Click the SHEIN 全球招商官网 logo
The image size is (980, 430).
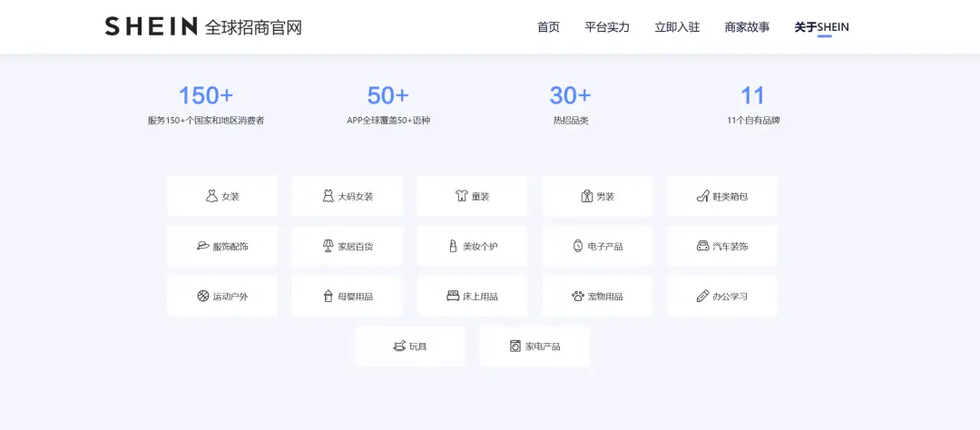coord(203,27)
